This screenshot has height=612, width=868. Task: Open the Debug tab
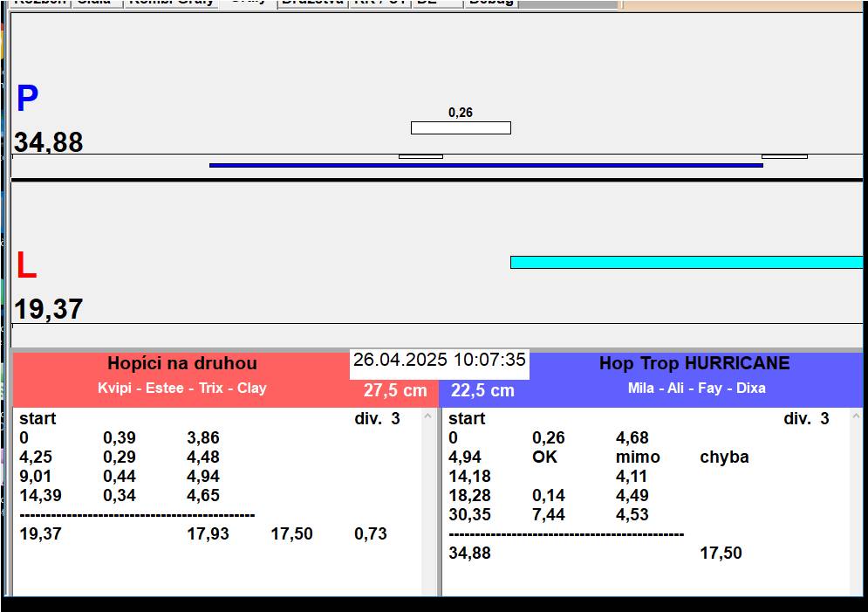(491, 3)
